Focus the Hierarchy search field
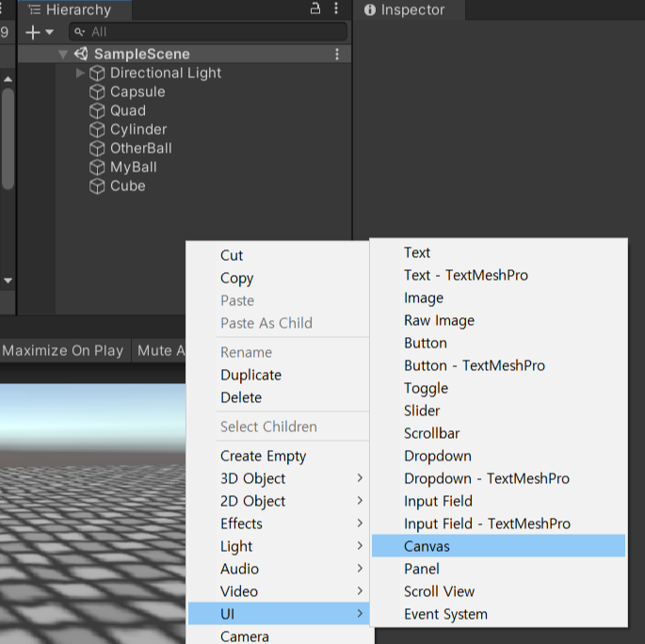 point(208,32)
